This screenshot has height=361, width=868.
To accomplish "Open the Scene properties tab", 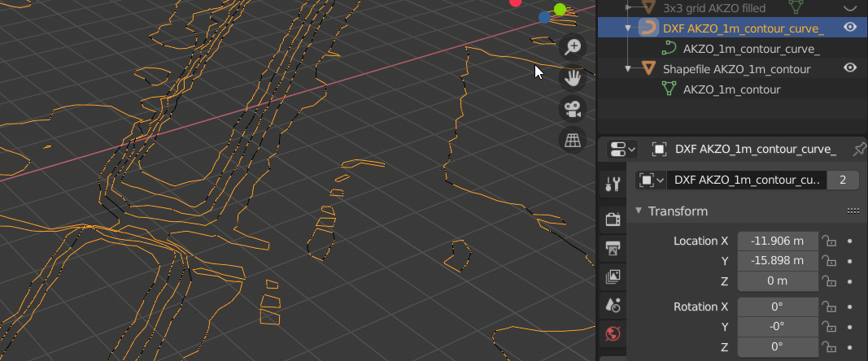I will [613, 305].
